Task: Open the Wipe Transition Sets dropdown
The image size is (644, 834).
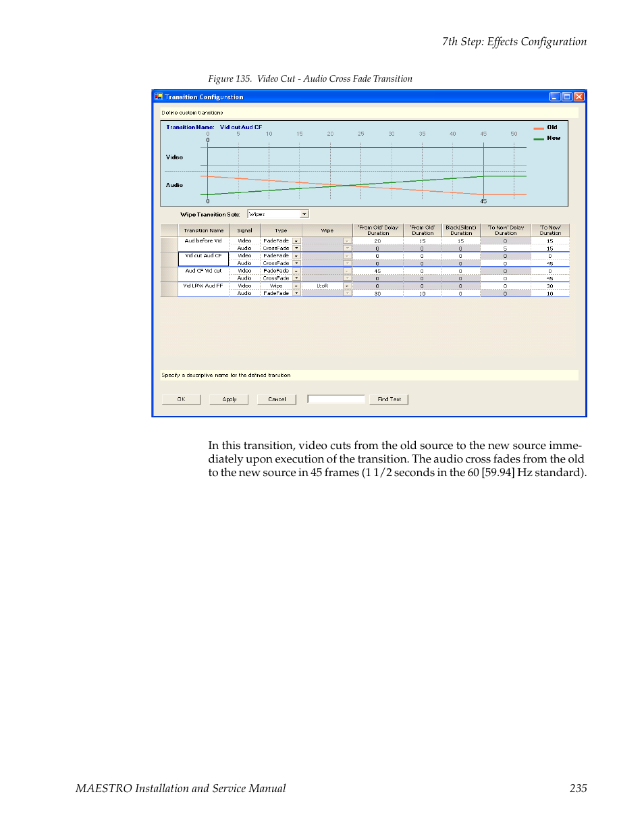Action: tap(304, 214)
